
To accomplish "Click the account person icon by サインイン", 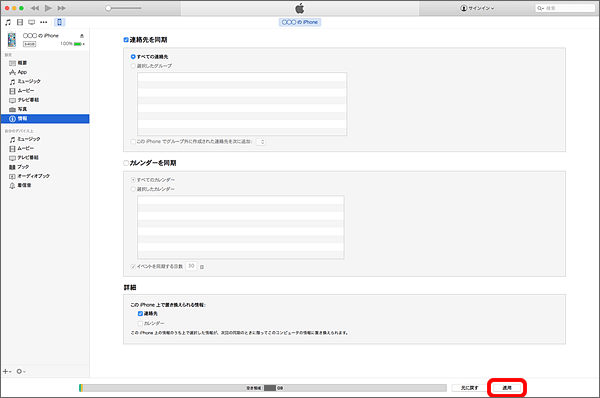I will [463, 8].
